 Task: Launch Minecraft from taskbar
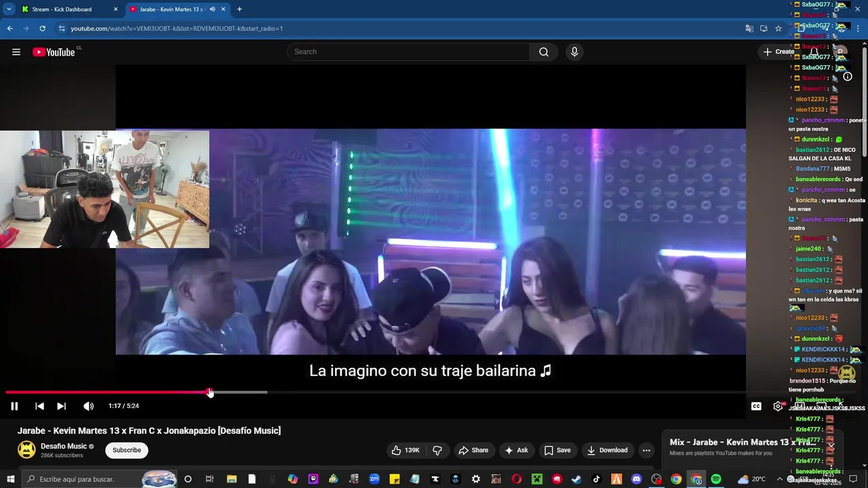click(x=537, y=479)
